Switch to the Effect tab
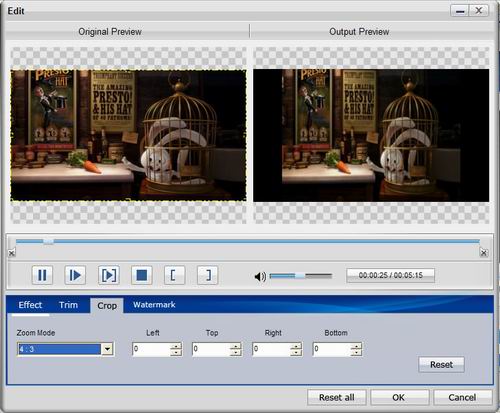 pyautogui.click(x=30, y=305)
